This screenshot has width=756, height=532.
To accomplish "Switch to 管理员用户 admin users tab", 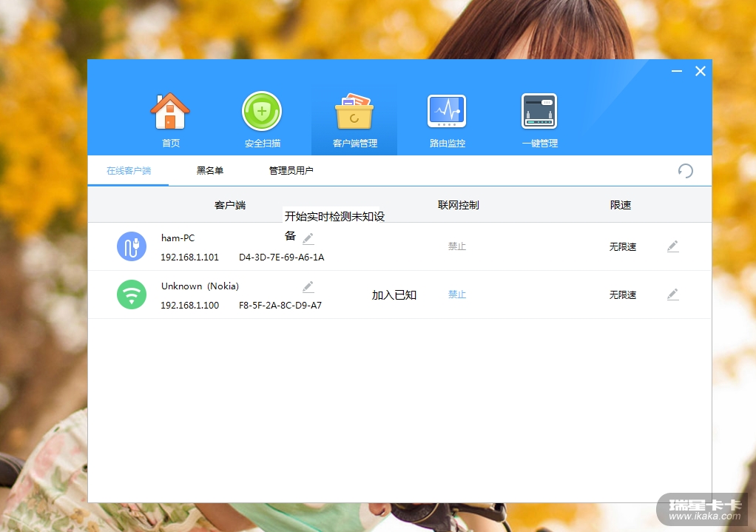I will click(291, 171).
